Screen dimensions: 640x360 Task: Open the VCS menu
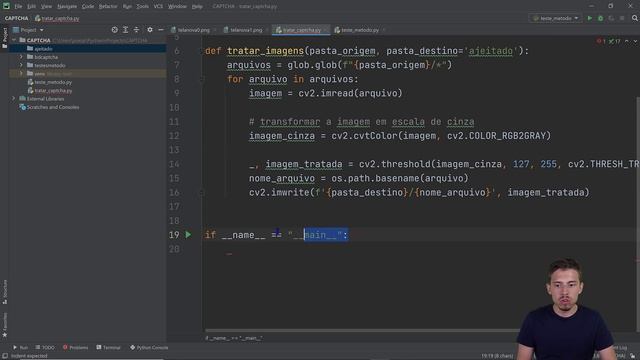pyautogui.click(x=158, y=7)
